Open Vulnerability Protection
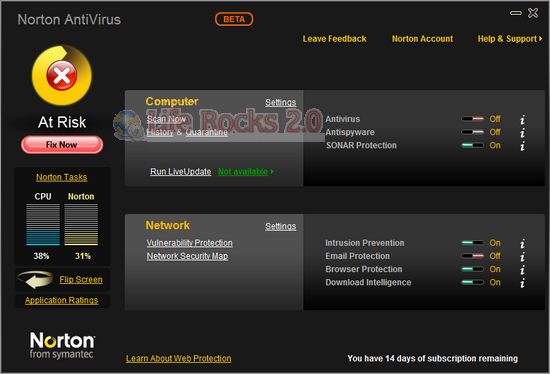 (x=189, y=243)
